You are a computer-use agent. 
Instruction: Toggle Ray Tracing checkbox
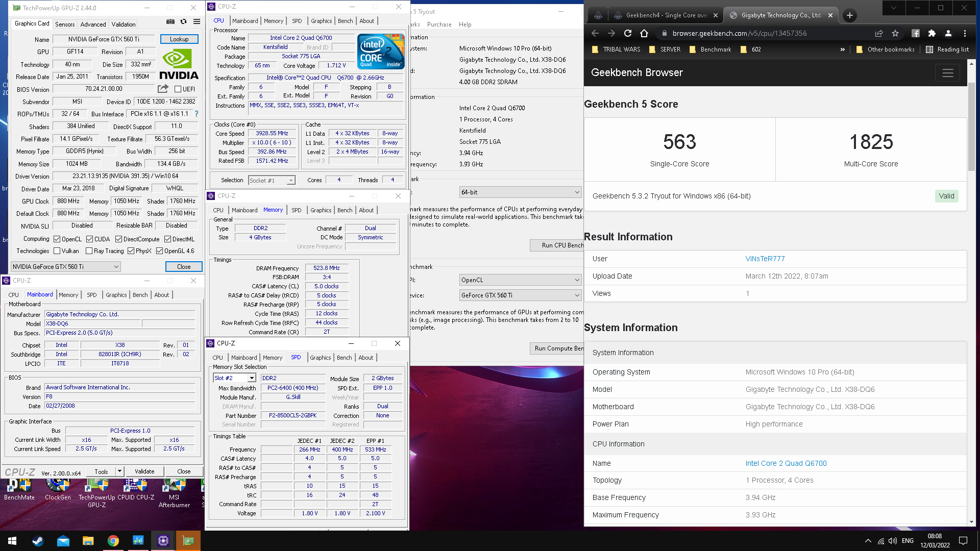(89, 251)
